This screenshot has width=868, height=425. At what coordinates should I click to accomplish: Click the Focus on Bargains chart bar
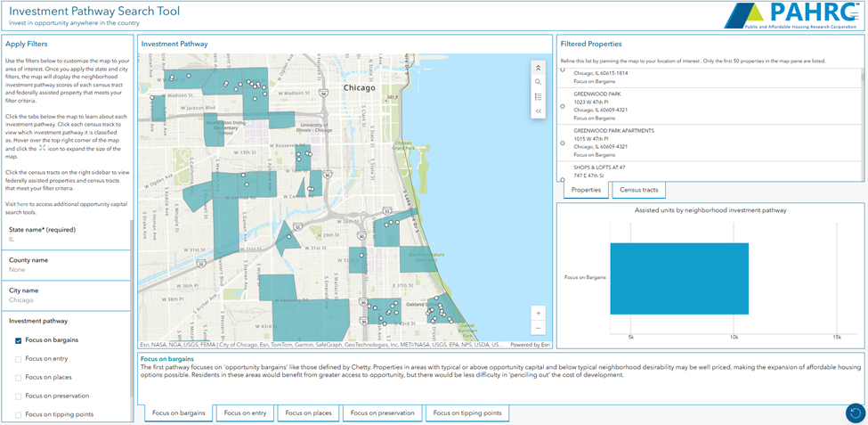pyautogui.click(x=678, y=278)
